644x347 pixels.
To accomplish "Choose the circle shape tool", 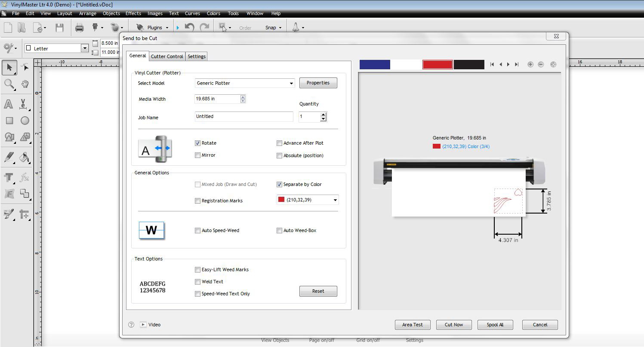I will pos(25,121).
